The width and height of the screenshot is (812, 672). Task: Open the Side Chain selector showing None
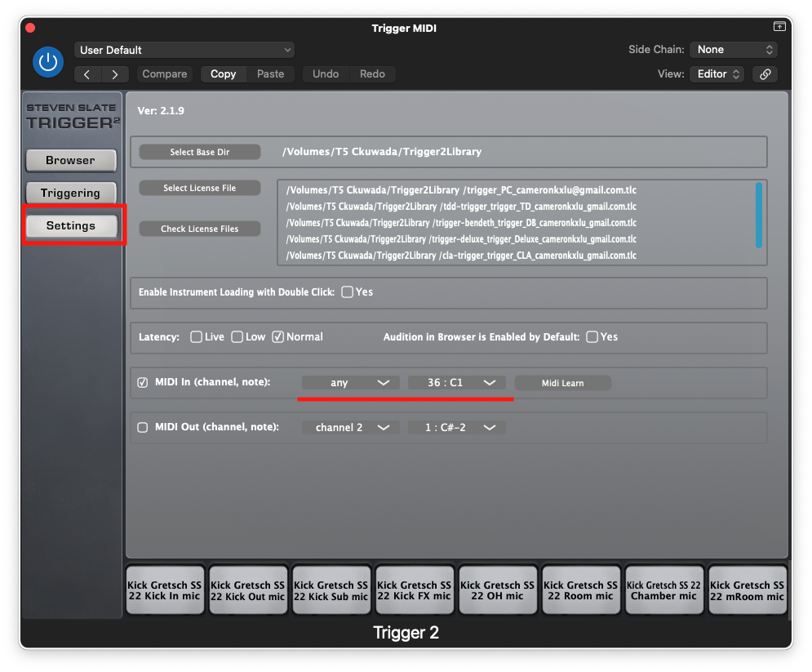(733, 49)
